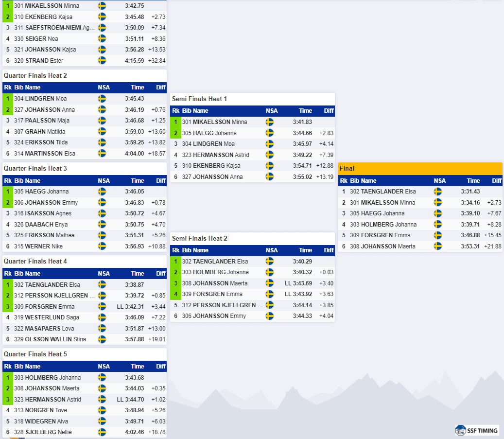This screenshot has height=439, width=504.
Task: Select the Quarter Finals Heat 5 heading
Action: pos(35,354)
